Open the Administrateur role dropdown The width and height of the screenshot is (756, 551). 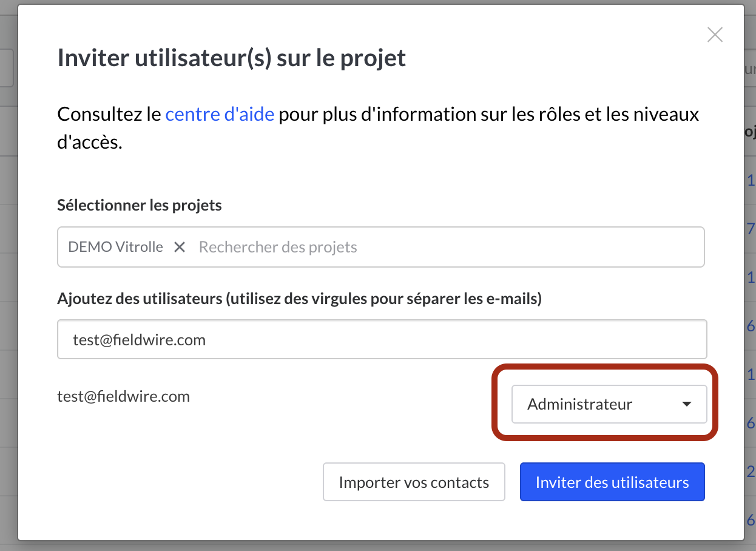tap(609, 404)
